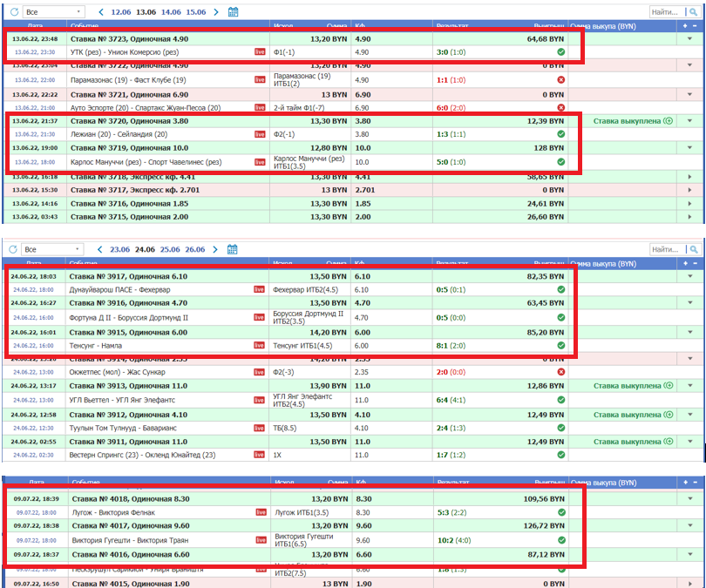Collapse bet № 3723 using its right arrow

pyautogui.click(x=690, y=39)
